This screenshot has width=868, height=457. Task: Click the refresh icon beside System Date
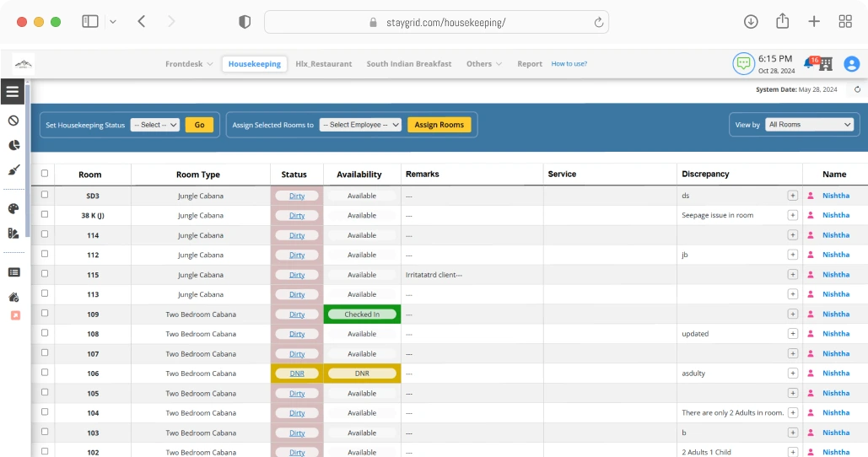pyautogui.click(x=857, y=89)
